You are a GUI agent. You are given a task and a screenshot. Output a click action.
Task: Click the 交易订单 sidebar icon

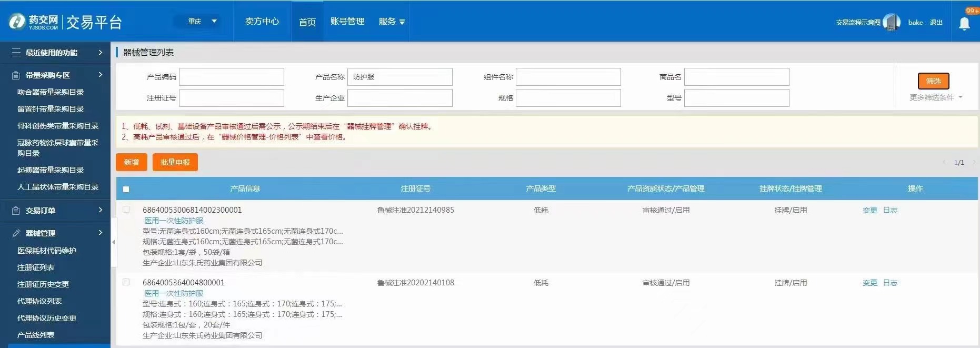pos(16,211)
